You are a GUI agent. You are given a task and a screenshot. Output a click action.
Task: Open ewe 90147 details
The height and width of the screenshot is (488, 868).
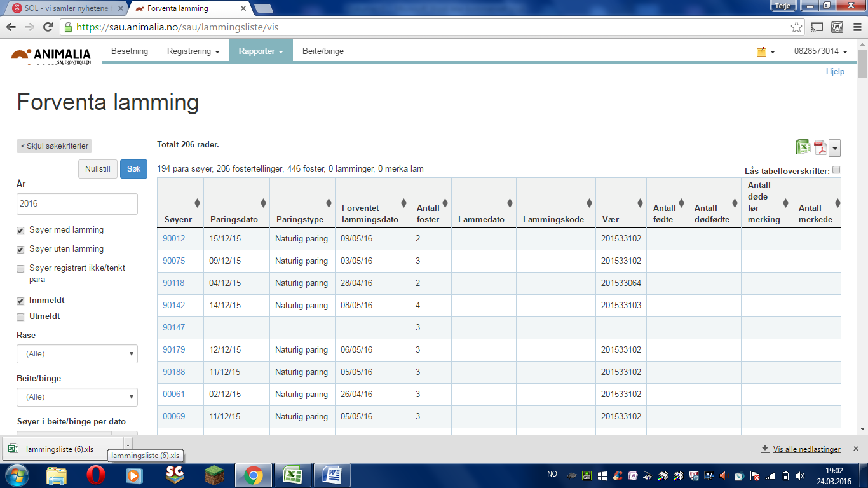tap(173, 328)
